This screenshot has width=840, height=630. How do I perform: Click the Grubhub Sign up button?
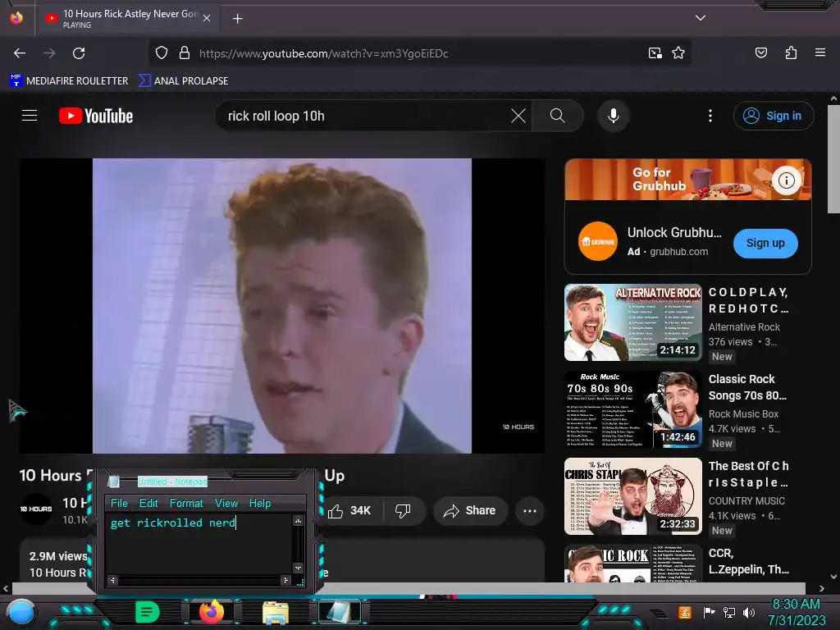click(x=765, y=243)
